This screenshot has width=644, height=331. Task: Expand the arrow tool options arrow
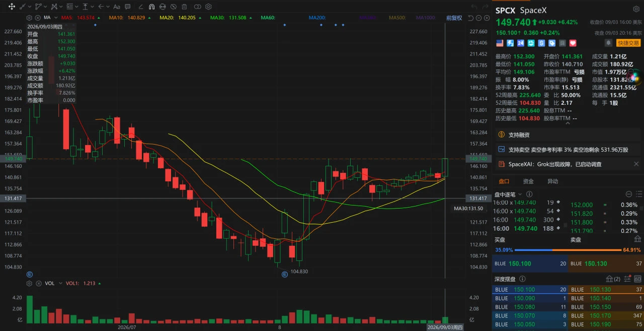[x=108, y=7]
